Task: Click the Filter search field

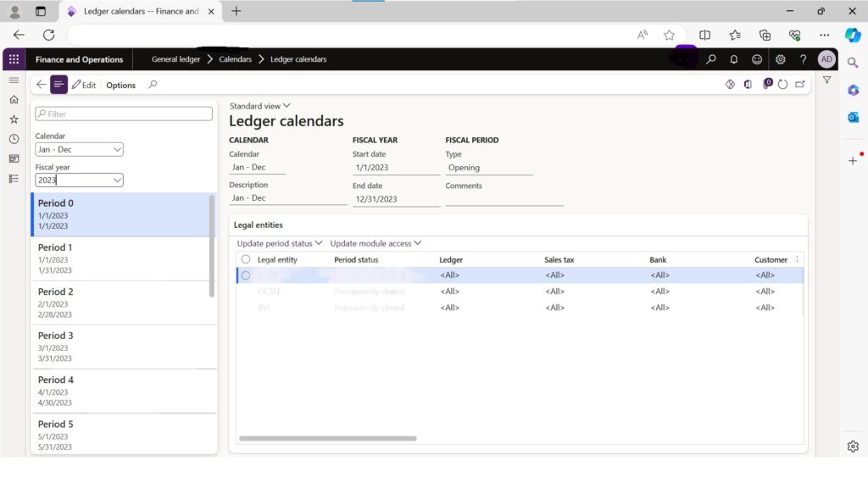Action: [124, 114]
